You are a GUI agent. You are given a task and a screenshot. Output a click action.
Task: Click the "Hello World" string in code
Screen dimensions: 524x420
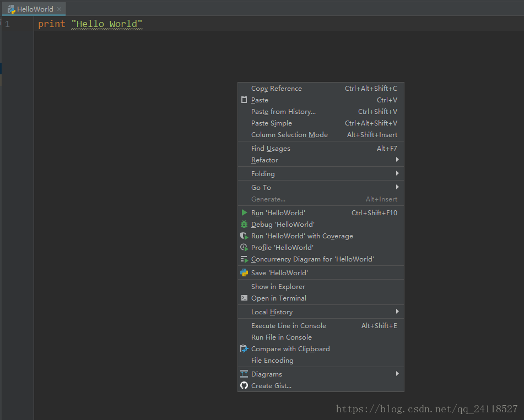107,24
